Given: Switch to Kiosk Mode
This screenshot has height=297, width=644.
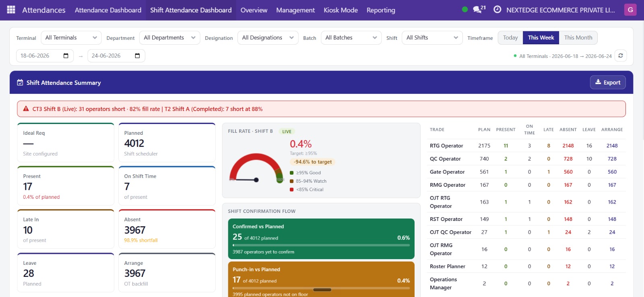Looking at the screenshot, I should click(x=341, y=10).
